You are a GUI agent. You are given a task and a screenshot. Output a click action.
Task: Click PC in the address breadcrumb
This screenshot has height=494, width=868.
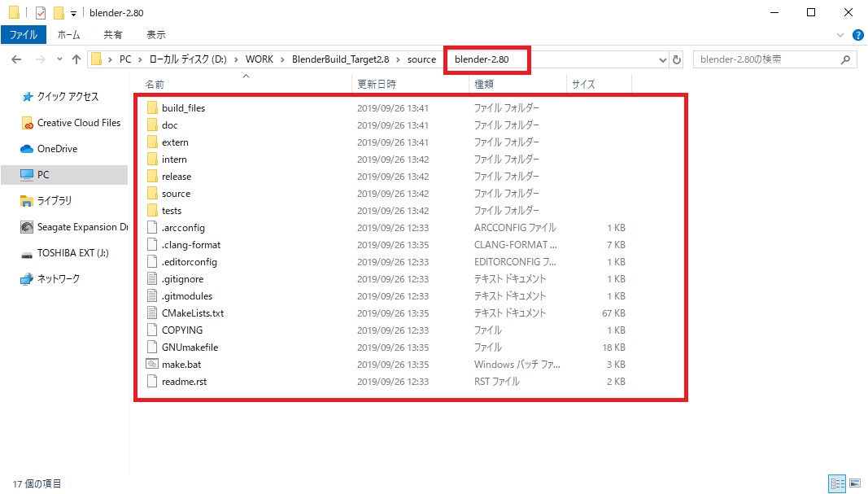[125, 59]
